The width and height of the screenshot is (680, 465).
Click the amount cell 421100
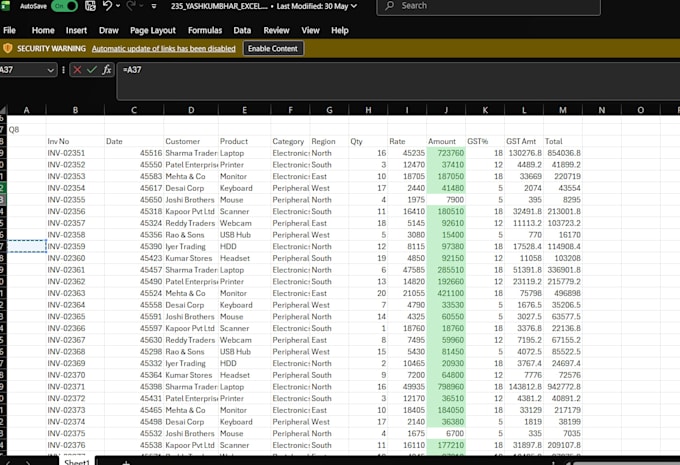click(446, 293)
